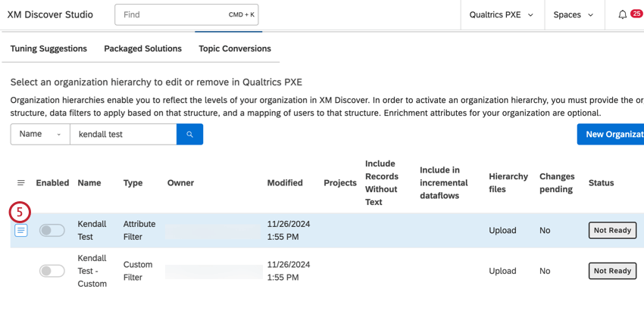The image size is (644, 320).
Task: Open the Kendall Test row menu icon
Action: coord(21,230)
